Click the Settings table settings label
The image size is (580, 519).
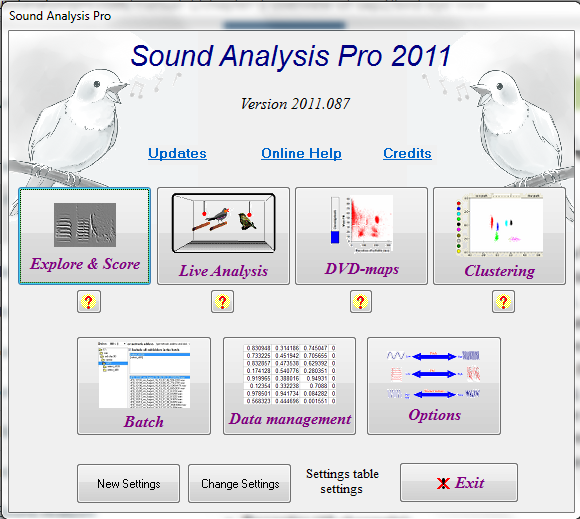click(342, 482)
